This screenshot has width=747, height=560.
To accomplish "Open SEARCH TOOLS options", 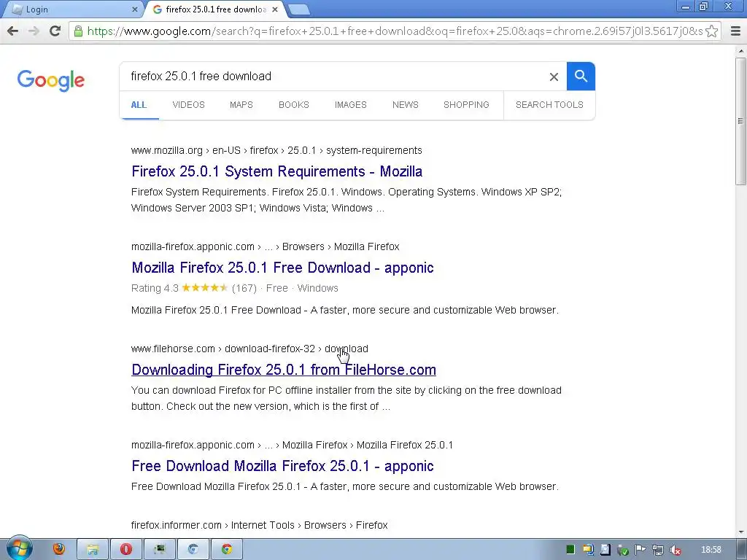I will (549, 105).
